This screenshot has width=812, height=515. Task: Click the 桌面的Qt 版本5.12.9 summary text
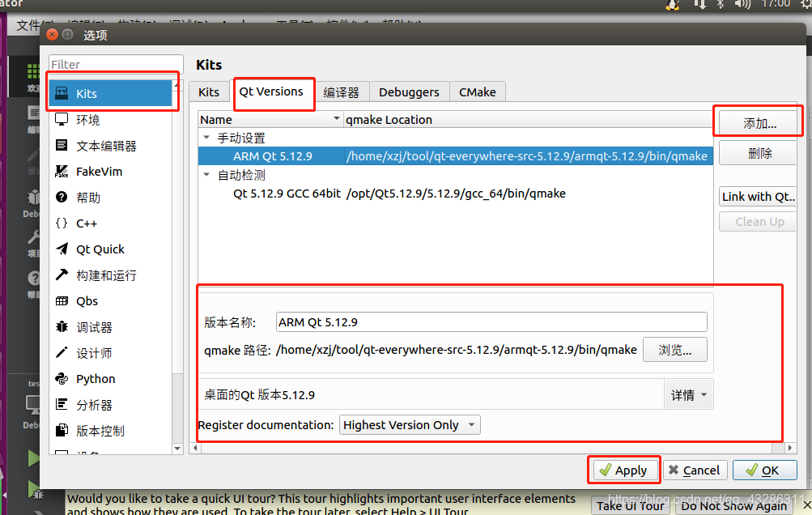click(259, 395)
